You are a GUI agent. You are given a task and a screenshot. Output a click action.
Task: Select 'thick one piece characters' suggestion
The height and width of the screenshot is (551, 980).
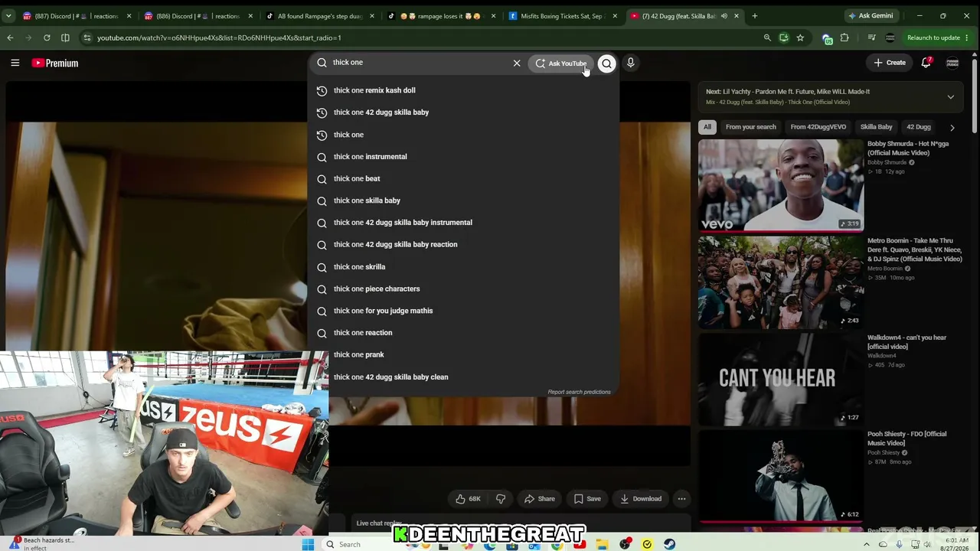(464, 289)
